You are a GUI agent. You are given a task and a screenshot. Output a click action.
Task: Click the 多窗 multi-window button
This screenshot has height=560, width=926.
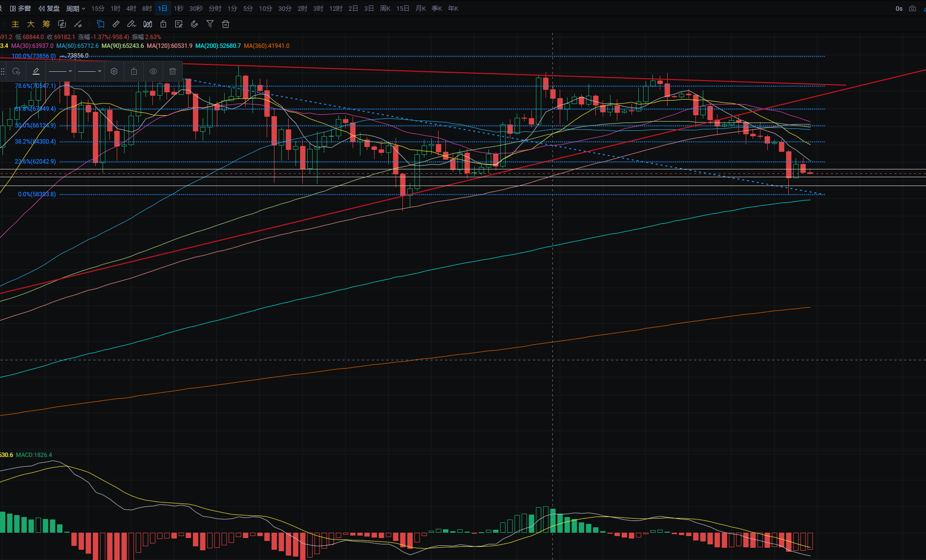(x=21, y=8)
